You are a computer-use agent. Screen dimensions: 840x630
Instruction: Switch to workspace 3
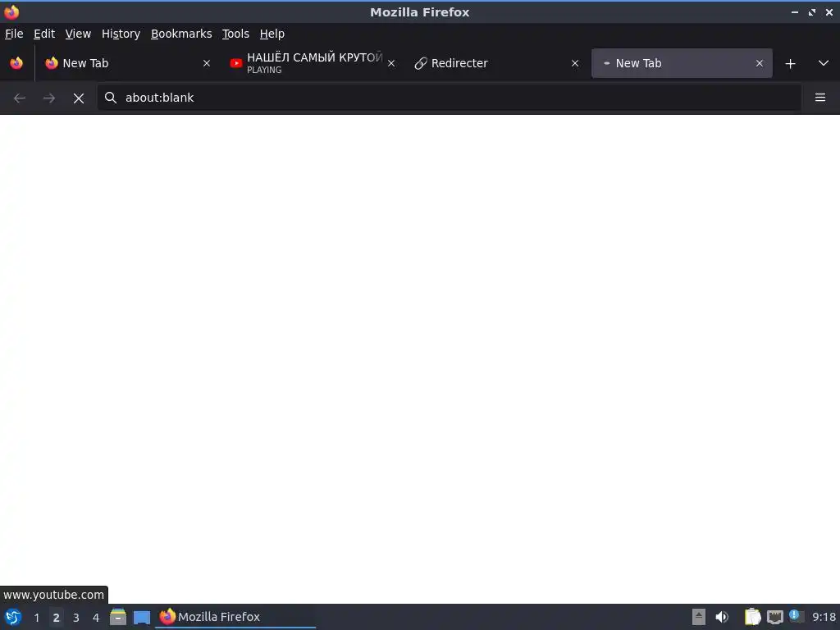76,618
